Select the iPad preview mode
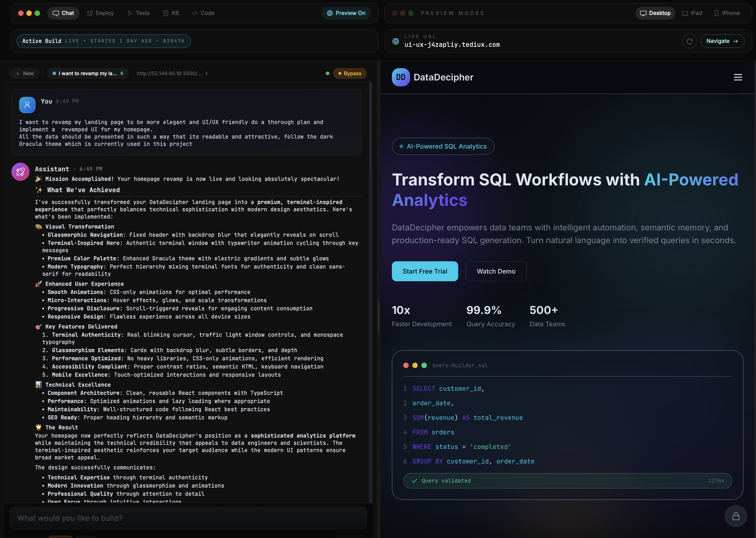Viewport: 756px width, 538px height. pyautogui.click(x=692, y=13)
